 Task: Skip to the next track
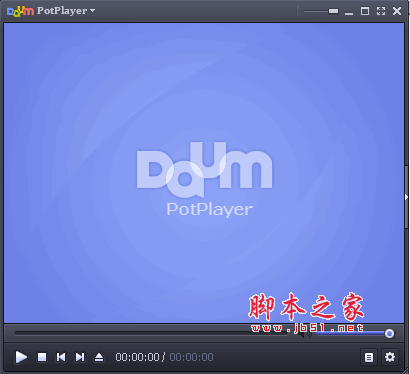pyautogui.click(x=80, y=357)
